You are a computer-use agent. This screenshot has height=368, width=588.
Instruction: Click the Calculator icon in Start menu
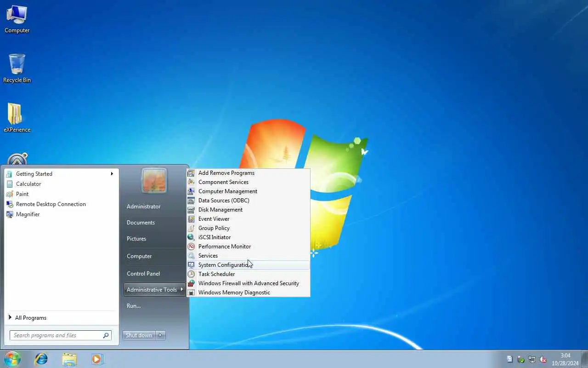(9, 184)
